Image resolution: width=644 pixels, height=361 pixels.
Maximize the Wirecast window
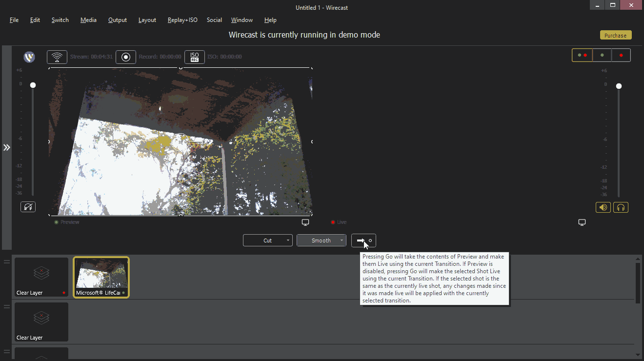pyautogui.click(x=613, y=5)
